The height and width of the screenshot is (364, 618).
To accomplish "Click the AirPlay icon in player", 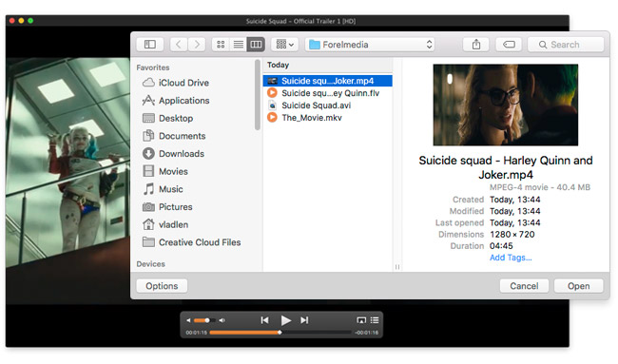I will point(361,320).
